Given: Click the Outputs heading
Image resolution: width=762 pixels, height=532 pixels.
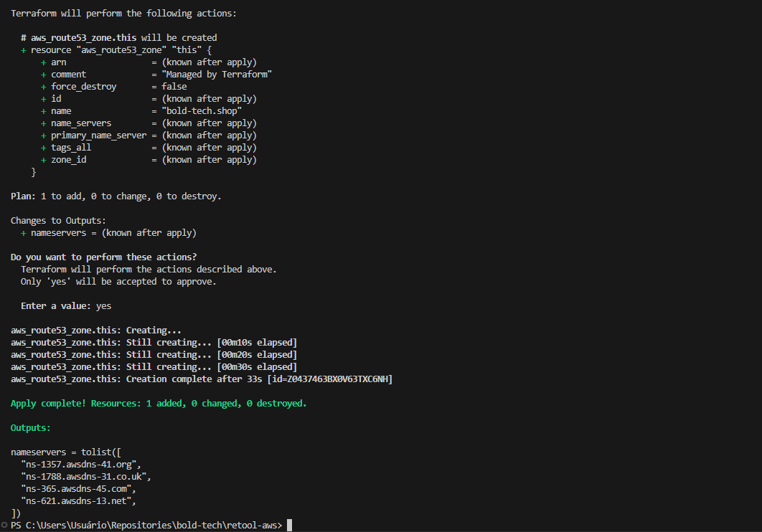Looking at the screenshot, I should 30,427.
